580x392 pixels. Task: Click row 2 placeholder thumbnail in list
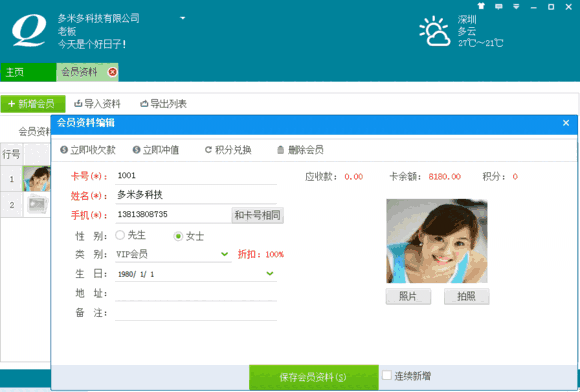click(x=37, y=205)
